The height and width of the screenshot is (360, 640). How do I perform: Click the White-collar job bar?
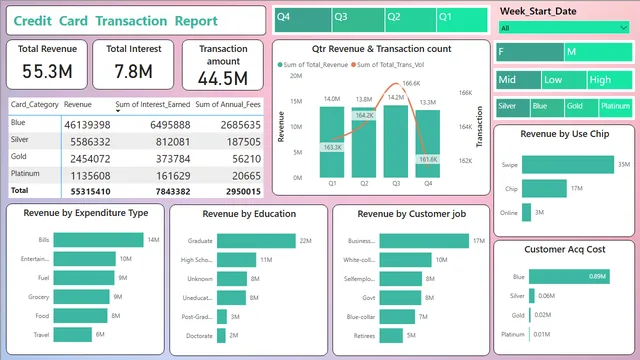click(405, 260)
